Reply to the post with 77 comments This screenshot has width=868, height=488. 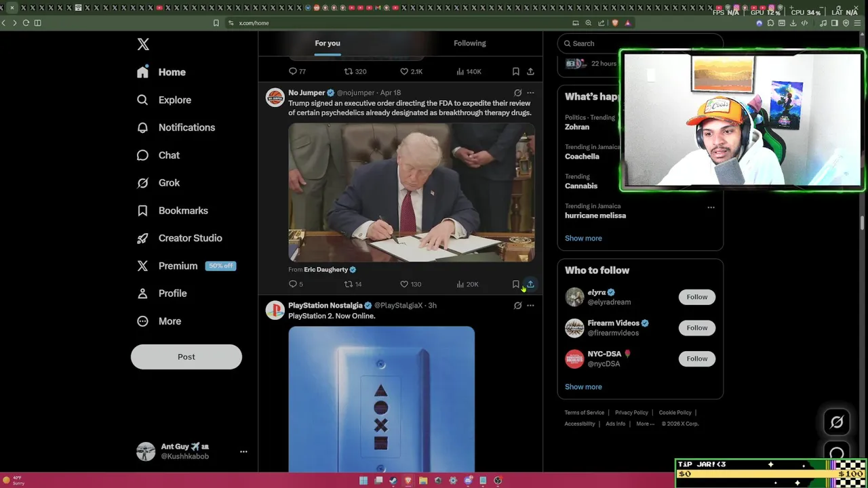[x=297, y=71]
